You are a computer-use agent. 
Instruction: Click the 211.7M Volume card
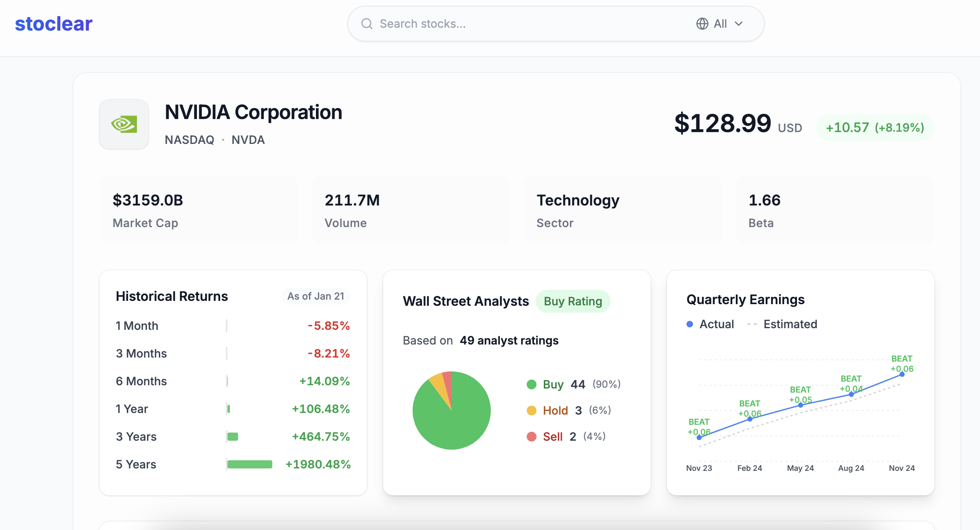(411, 210)
